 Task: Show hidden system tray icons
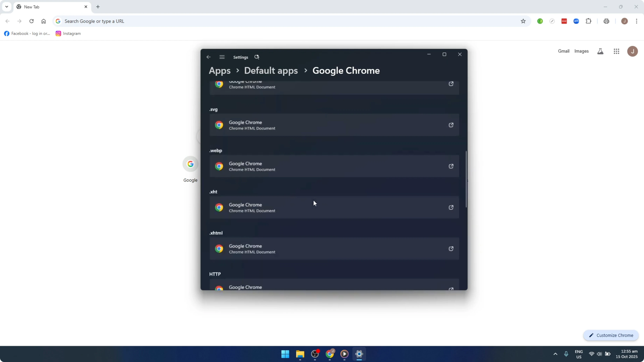pyautogui.click(x=555, y=354)
